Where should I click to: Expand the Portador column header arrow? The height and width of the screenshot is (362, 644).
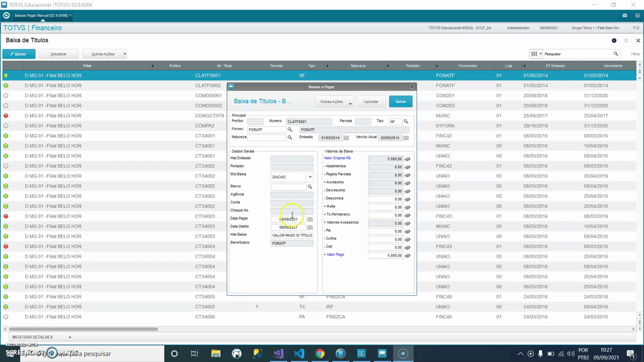[x=388, y=66]
